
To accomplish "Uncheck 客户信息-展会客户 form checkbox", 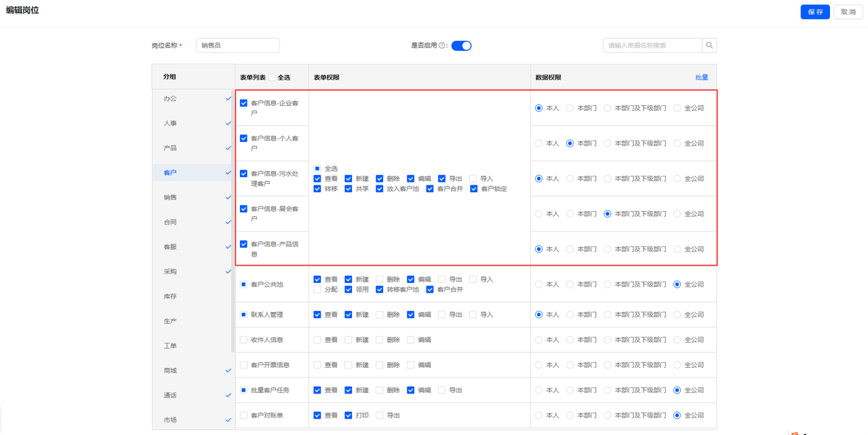I will coord(243,209).
